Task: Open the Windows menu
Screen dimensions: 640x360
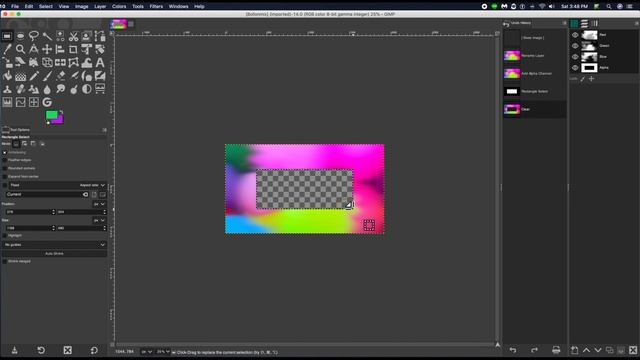Action: [x=178, y=7]
